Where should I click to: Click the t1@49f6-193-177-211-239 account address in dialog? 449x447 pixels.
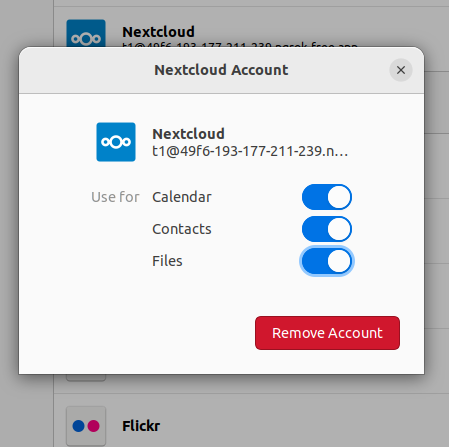pyautogui.click(x=250, y=151)
